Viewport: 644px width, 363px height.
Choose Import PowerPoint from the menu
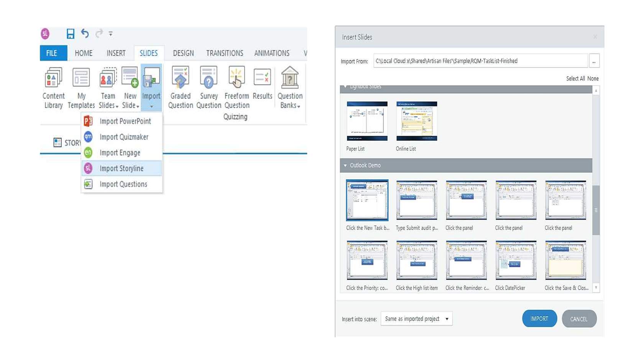tap(122, 121)
